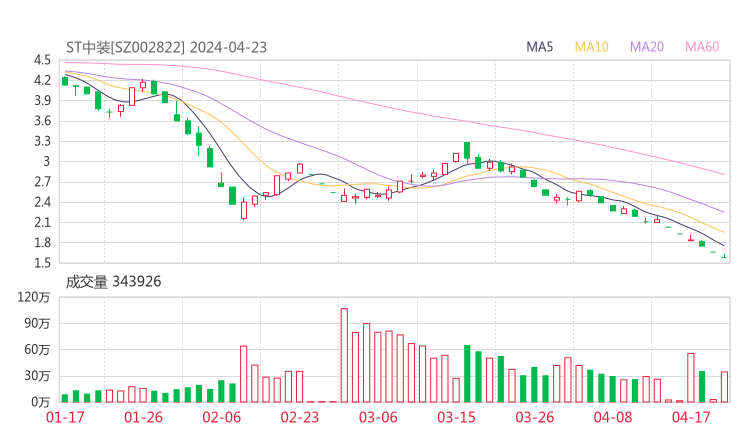
Task: Select the last green candlestick near 1.6
Action: point(724,256)
